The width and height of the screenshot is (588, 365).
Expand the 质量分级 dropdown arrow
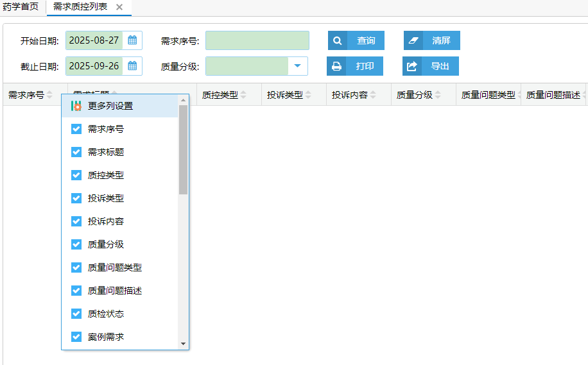[298, 66]
